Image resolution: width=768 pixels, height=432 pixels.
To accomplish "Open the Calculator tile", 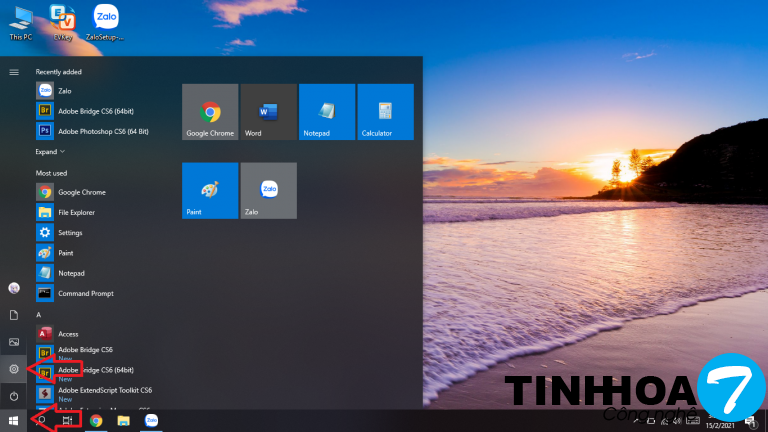I will (385, 111).
